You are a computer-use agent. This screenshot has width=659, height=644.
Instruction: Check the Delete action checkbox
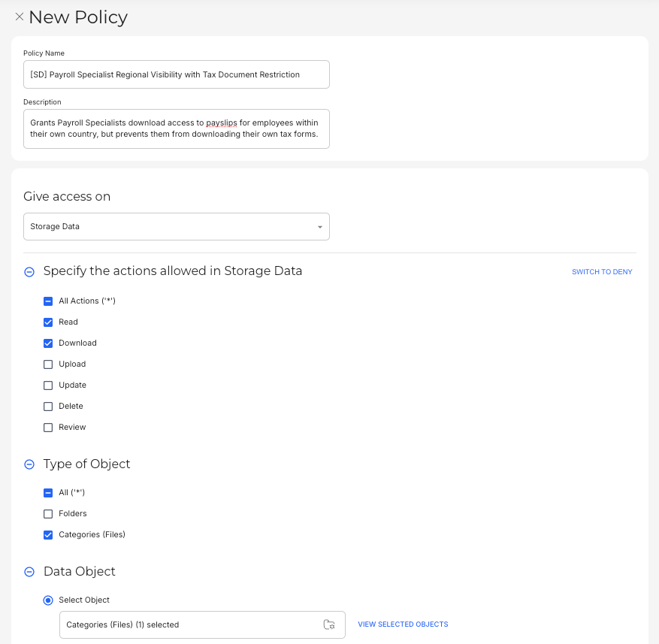(x=48, y=406)
